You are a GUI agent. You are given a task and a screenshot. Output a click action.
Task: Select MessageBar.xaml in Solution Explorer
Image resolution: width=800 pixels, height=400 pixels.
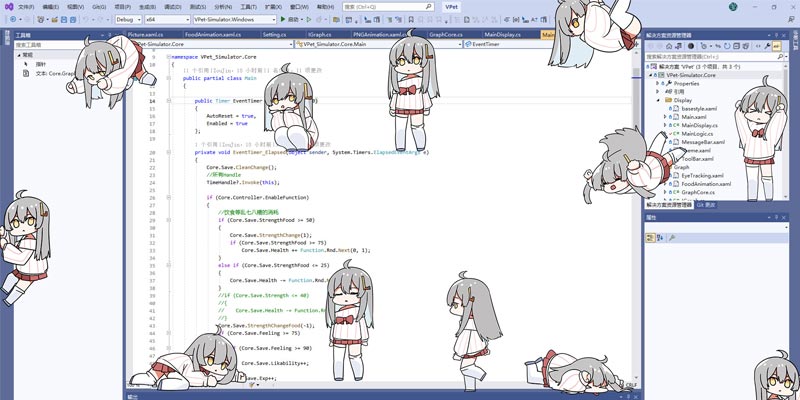[703, 142]
